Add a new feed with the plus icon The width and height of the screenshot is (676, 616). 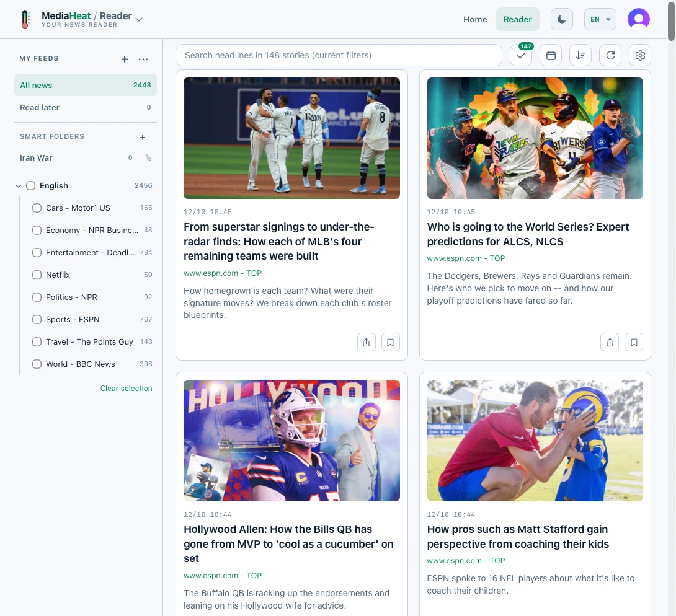point(125,59)
